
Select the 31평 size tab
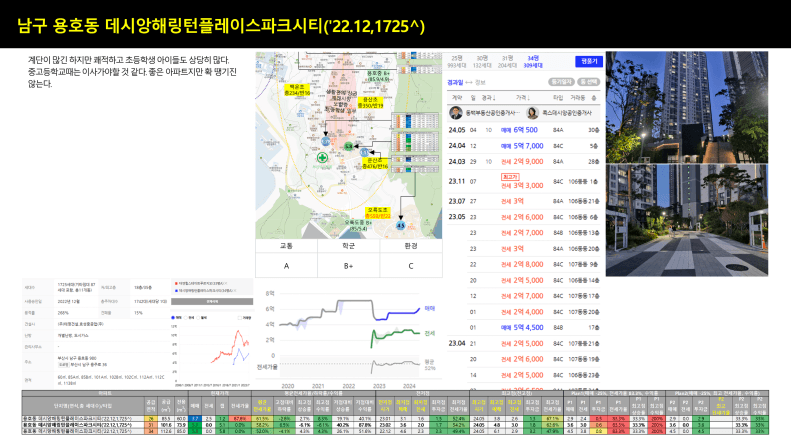[507, 62]
